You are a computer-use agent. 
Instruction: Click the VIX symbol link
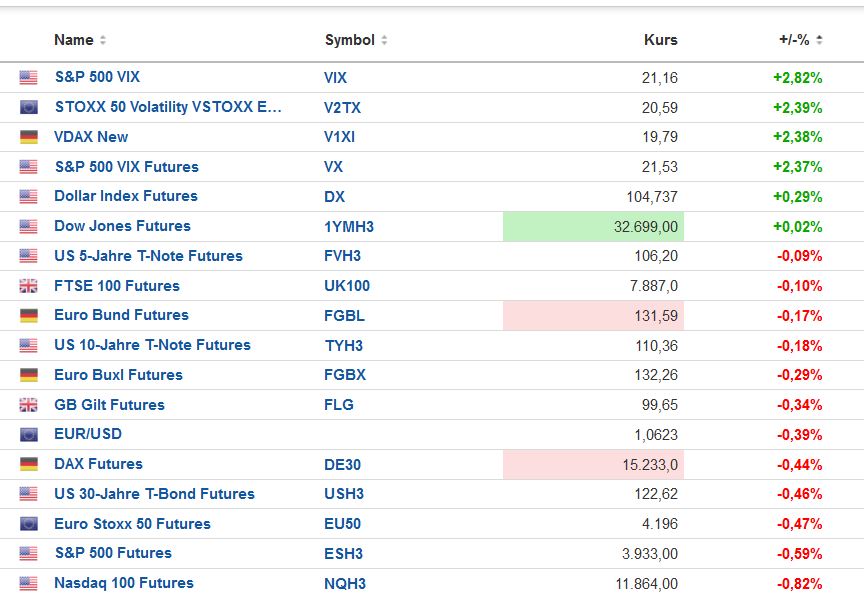pos(336,78)
